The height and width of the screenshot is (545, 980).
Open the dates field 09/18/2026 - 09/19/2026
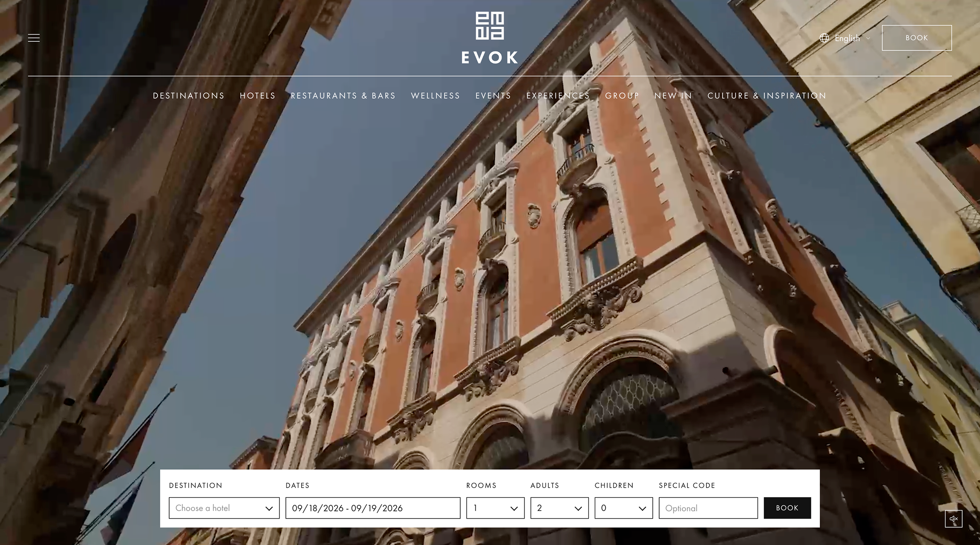373,508
